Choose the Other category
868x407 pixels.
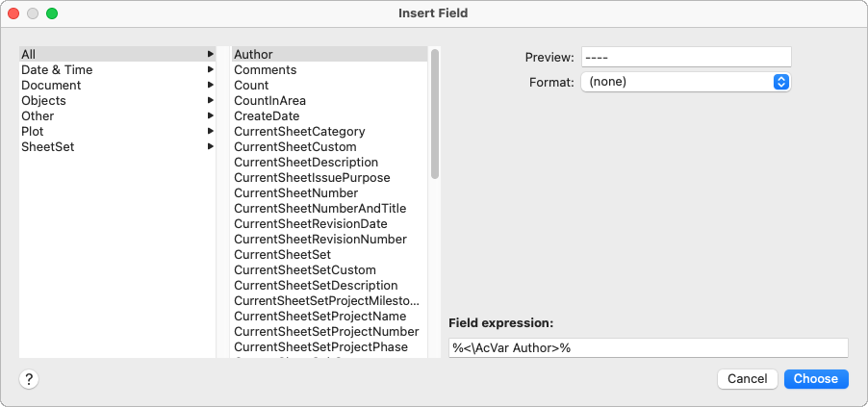point(38,115)
